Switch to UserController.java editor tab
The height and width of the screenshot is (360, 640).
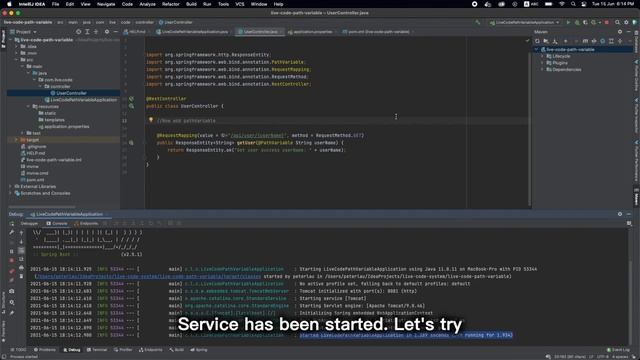[x=260, y=32]
